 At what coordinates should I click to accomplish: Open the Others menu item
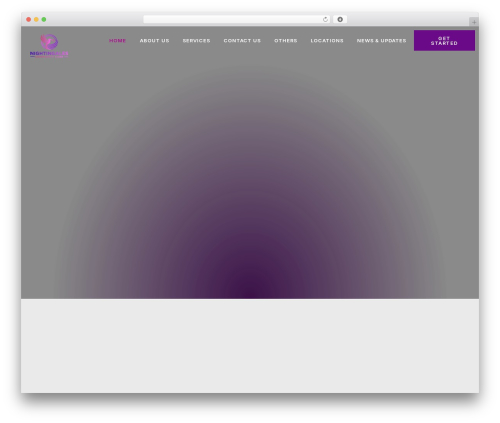[x=286, y=41]
